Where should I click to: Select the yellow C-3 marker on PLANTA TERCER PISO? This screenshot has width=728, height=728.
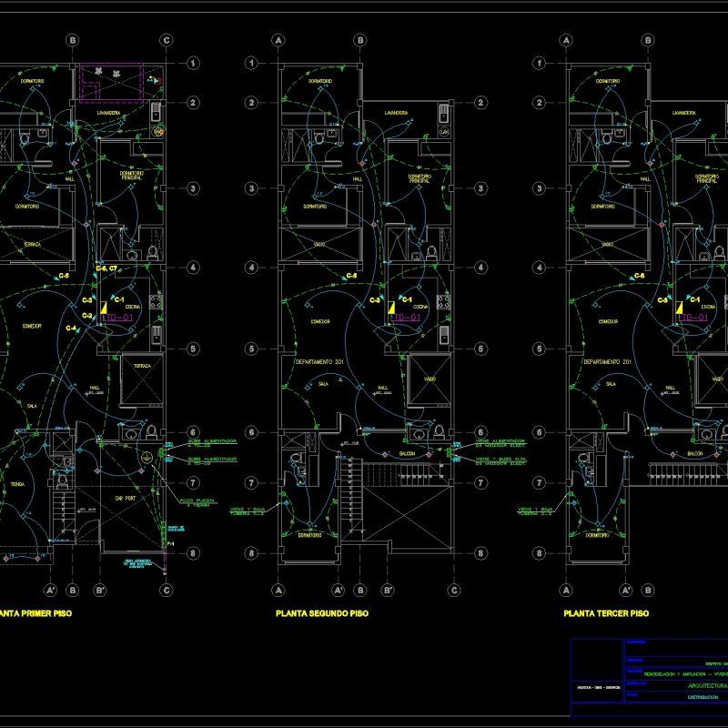point(662,298)
